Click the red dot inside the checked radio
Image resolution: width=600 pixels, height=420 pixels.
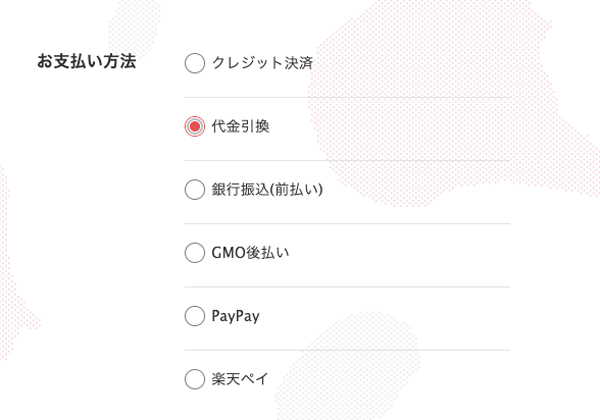[x=194, y=126]
